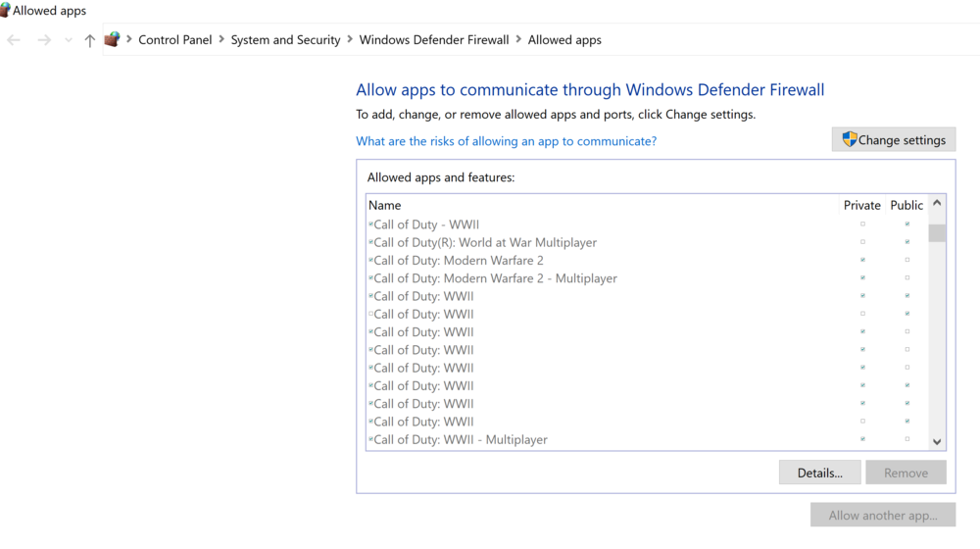Viewport: 980px width, 549px height.
Task: Open the risks of allowing an app link
Action: (x=506, y=141)
